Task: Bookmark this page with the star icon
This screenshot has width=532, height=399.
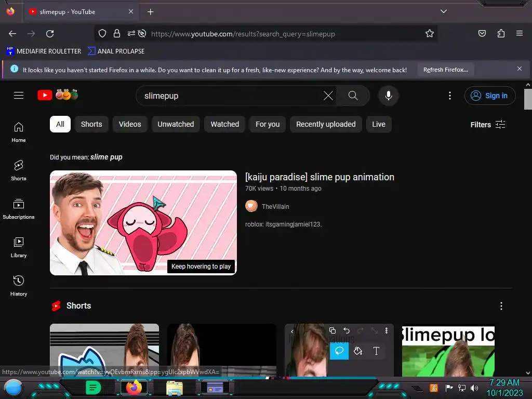Action: [430, 33]
